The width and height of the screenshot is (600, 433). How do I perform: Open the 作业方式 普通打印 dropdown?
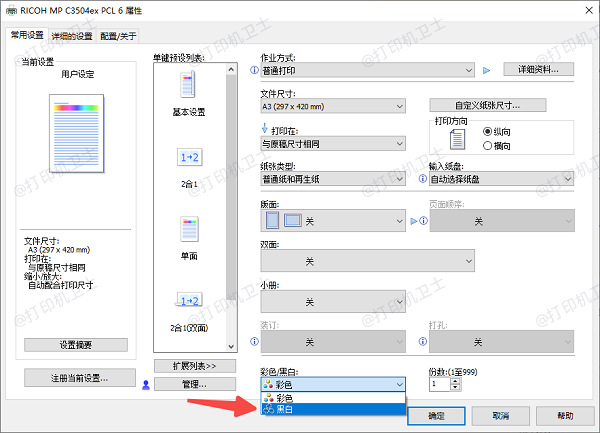(x=368, y=70)
